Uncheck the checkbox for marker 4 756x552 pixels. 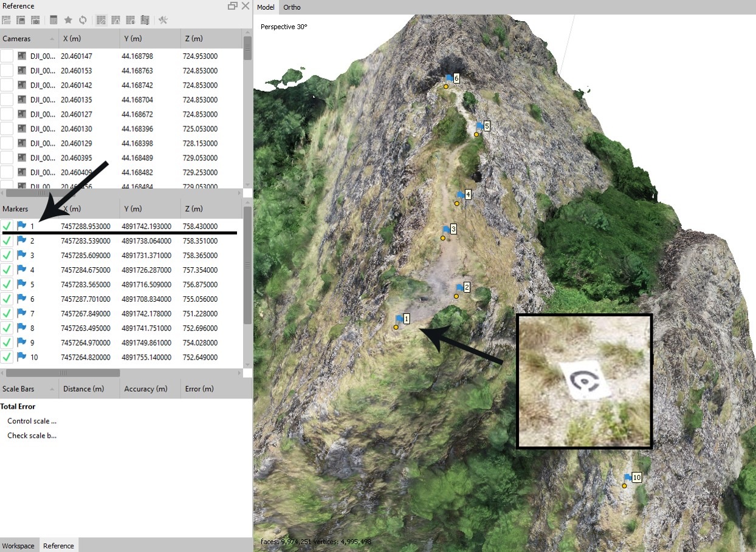pos(7,270)
